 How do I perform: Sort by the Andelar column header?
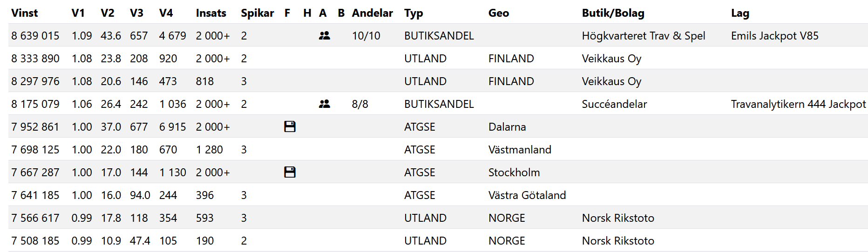(372, 13)
